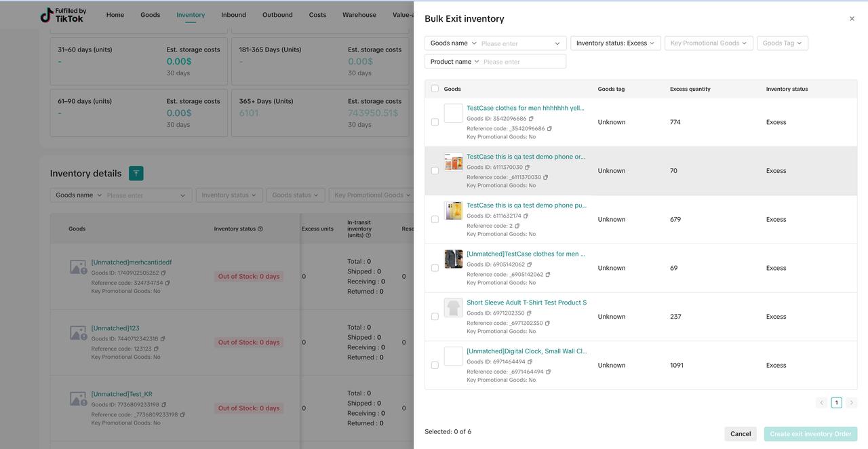
Task: Open Warehouse tab
Action: click(359, 15)
